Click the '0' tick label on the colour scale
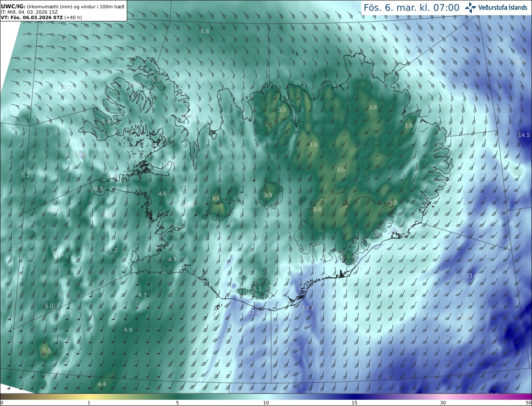Viewport: 532px width, 406px height. 2,403
